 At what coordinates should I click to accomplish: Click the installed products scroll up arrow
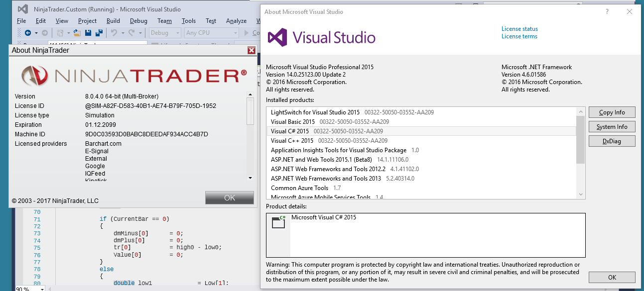581,111
